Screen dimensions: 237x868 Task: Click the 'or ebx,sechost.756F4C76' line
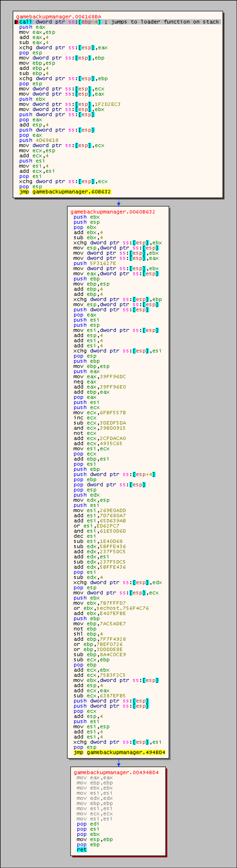111,608
